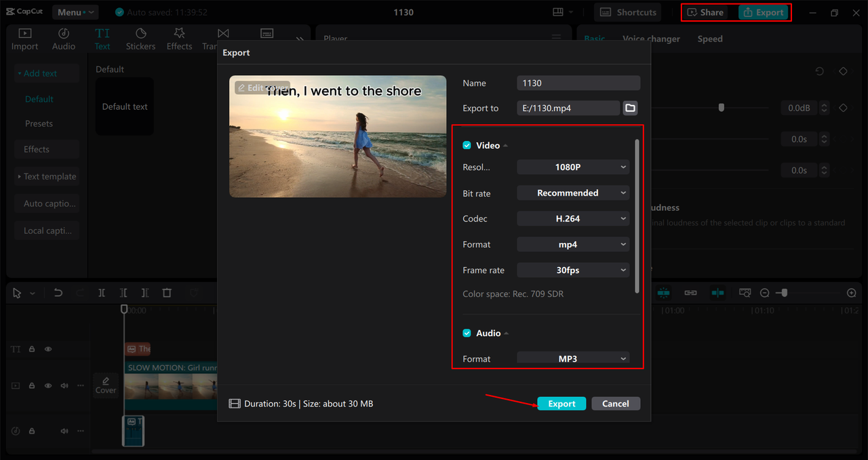The image size is (868, 460).
Task: Lock the main video track
Action: click(x=32, y=385)
